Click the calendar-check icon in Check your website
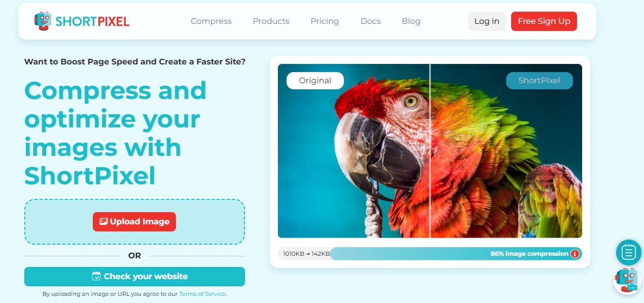 [96, 277]
